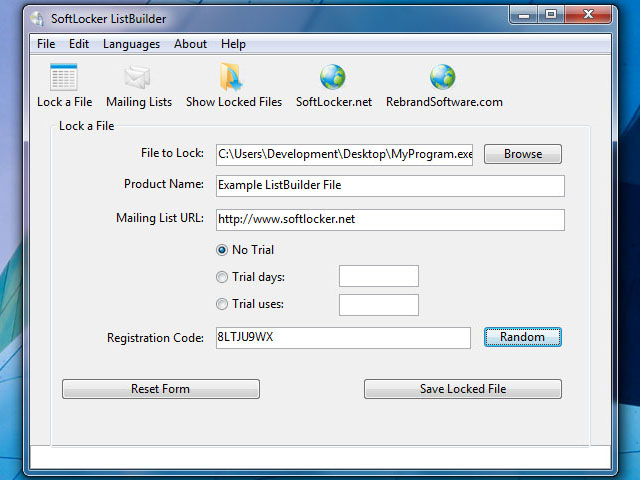
Task: Click the 'File to Lock:' label text
Action: [172, 153]
